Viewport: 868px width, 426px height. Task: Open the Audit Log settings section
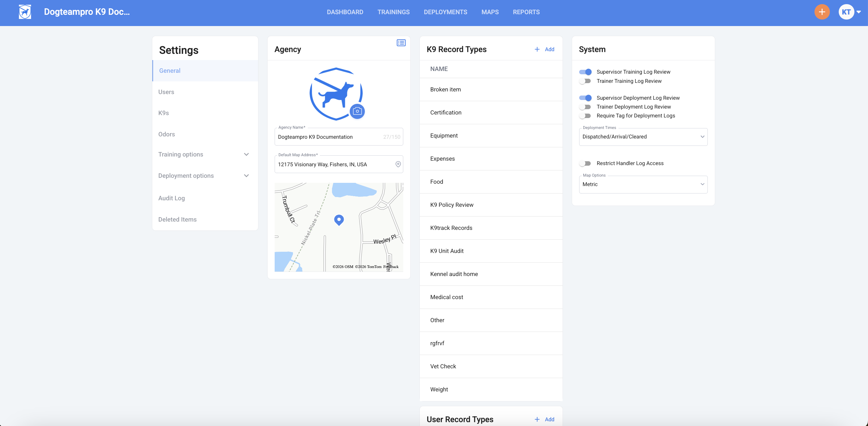pos(171,198)
